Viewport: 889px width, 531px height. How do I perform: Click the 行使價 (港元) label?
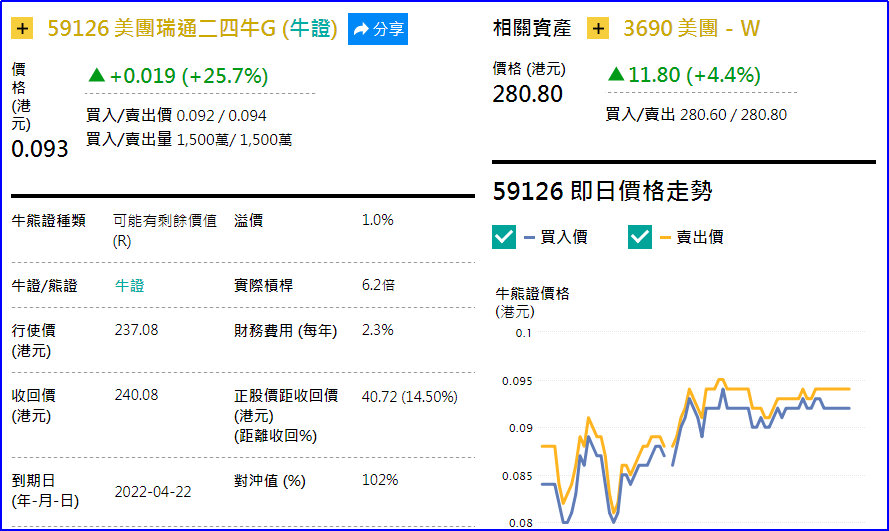click(33, 341)
